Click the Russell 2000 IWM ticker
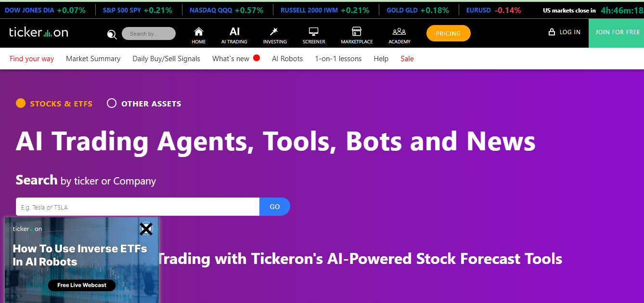644x303 pixels. coord(325,10)
